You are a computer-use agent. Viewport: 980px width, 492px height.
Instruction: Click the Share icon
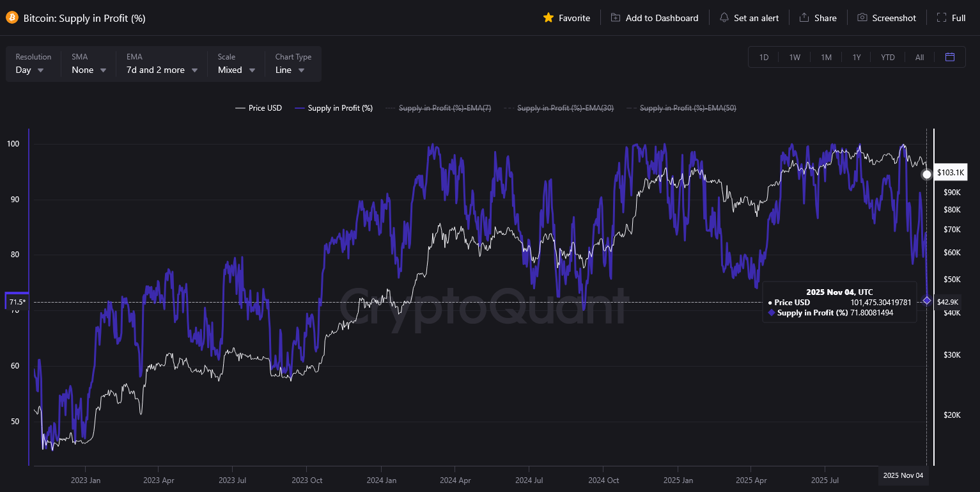804,17
